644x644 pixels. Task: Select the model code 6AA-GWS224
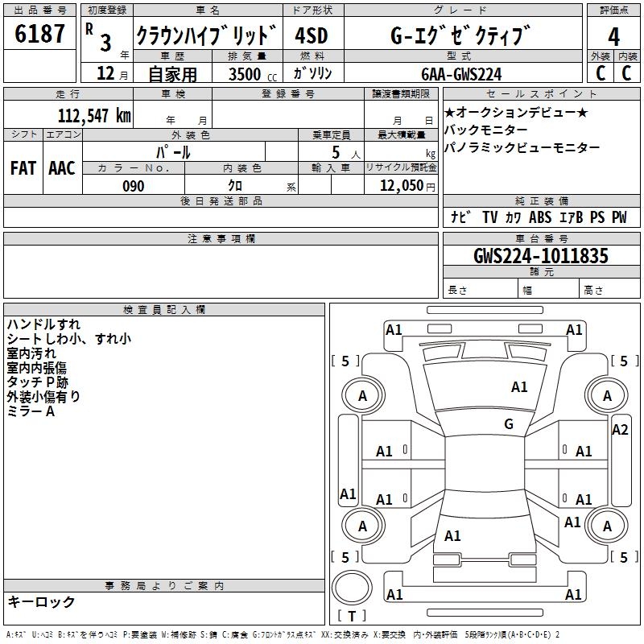[461, 74]
